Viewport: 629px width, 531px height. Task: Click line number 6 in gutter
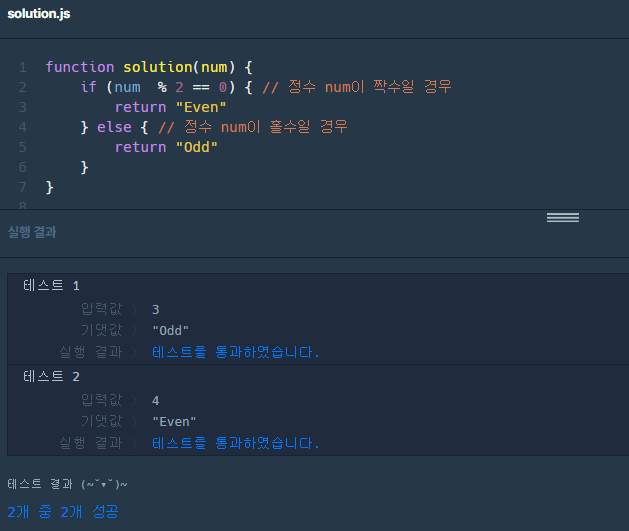pos(23,167)
